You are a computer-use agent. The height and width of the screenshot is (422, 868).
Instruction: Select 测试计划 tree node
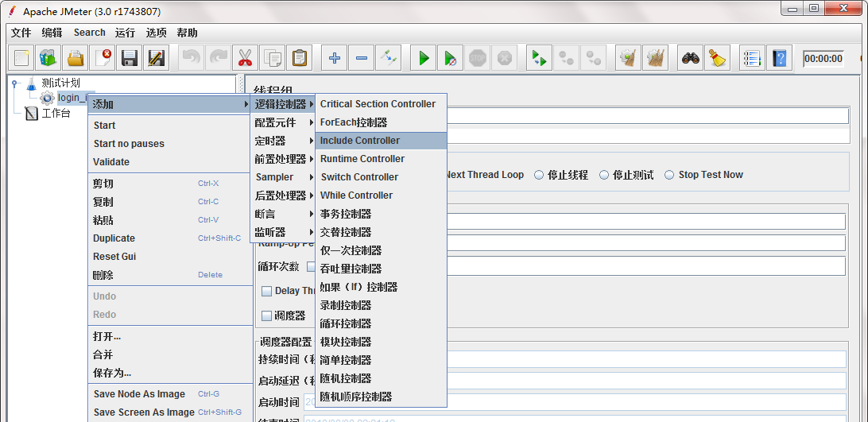[x=61, y=83]
